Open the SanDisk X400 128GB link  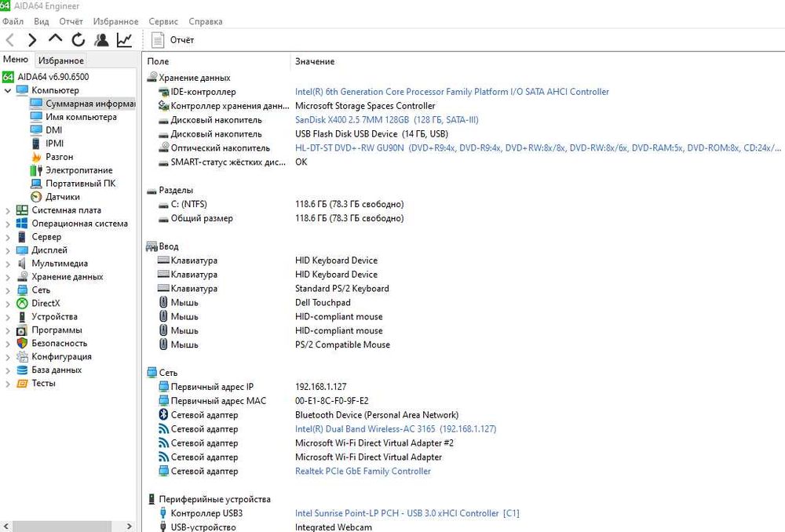tap(386, 119)
